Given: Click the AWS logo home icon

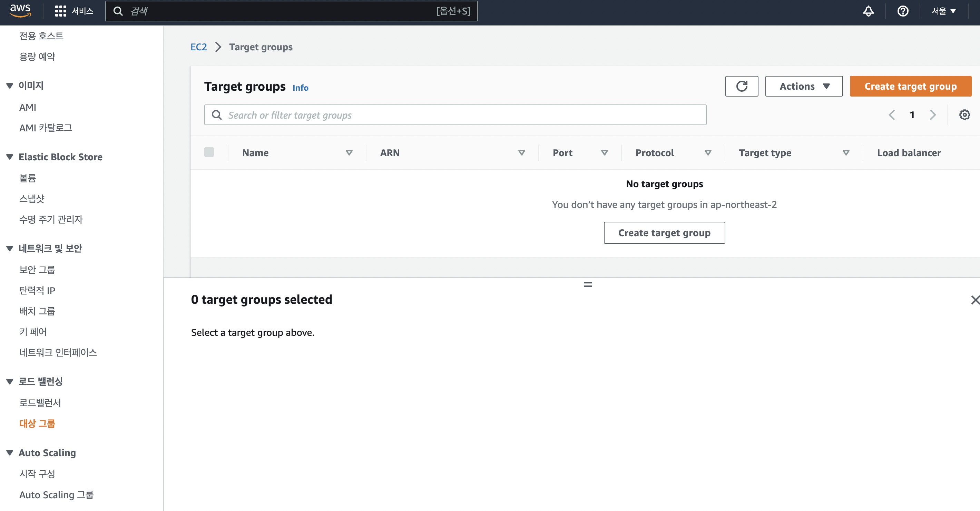Looking at the screenshot, I should click(20, 10).
